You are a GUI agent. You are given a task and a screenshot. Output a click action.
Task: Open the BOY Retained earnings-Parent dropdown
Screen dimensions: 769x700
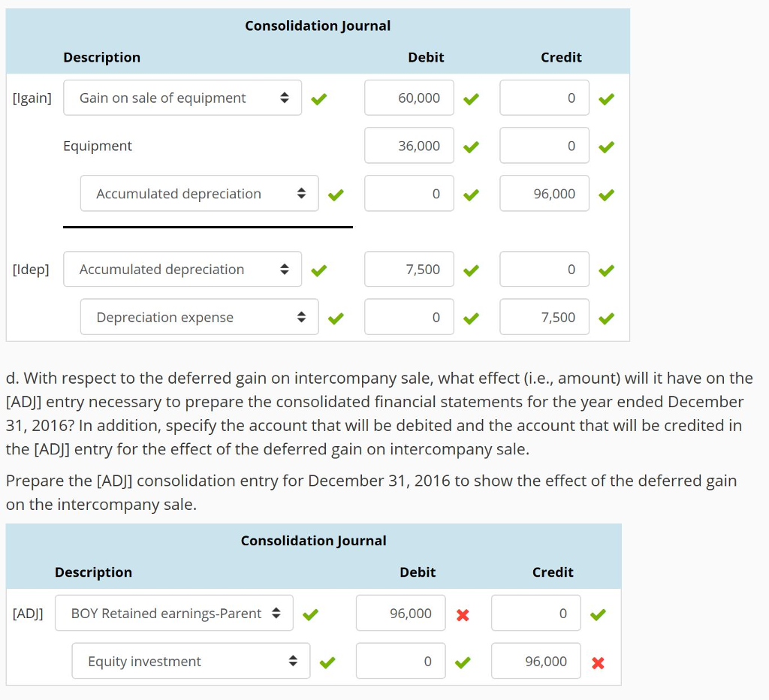coord(174,613)
